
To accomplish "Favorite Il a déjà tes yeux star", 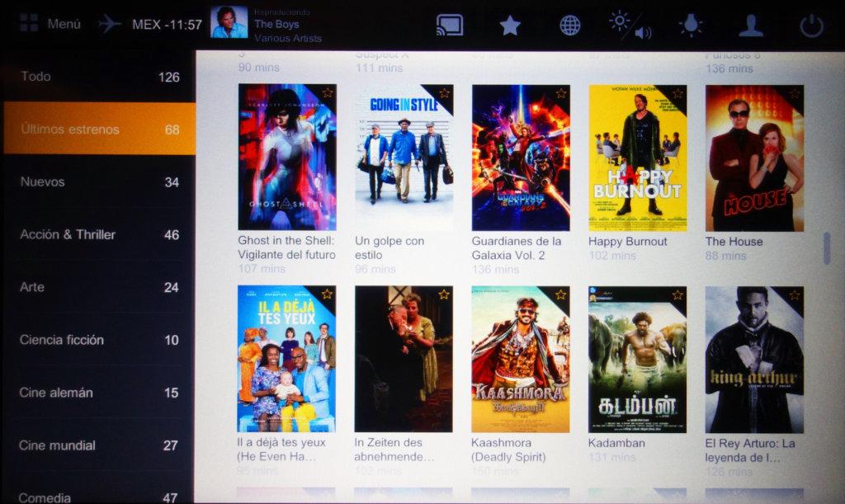I will click(327, 294).
